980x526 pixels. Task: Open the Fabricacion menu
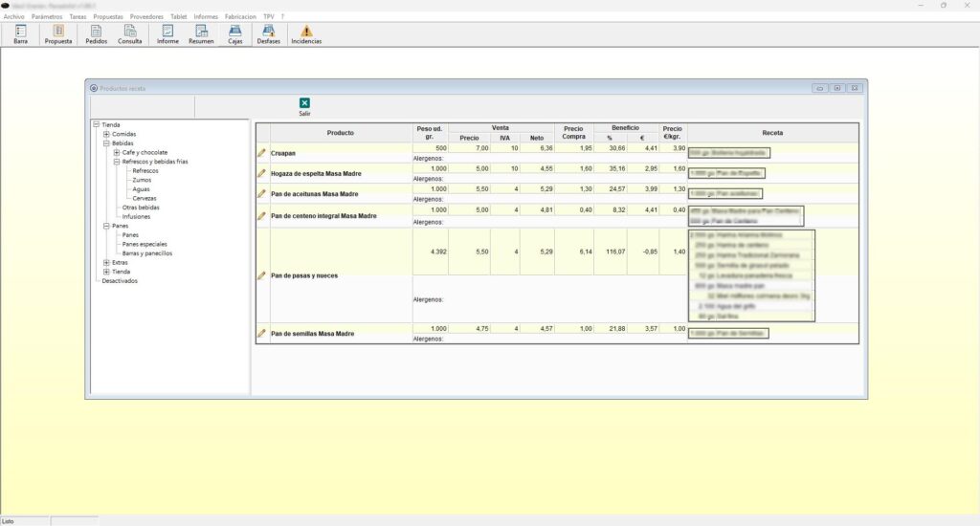click(x=240, y=16)
